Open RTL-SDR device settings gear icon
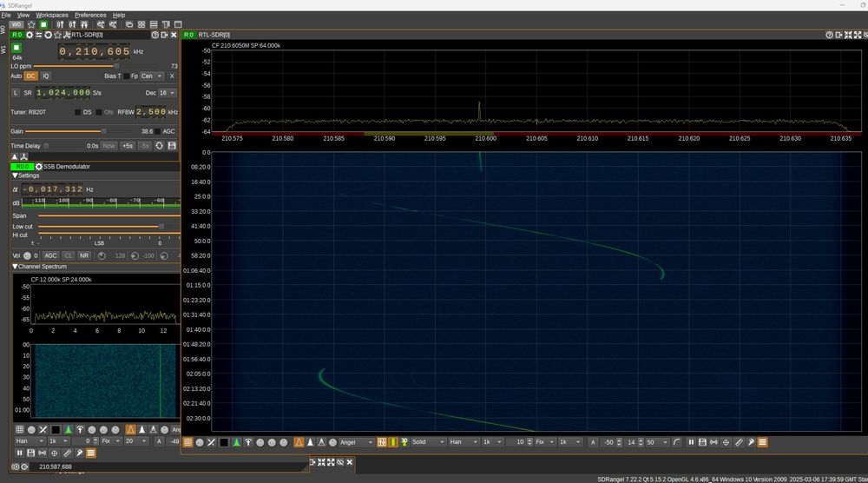The height and width of the screenshot is (483, 868). tap(30, 35)
